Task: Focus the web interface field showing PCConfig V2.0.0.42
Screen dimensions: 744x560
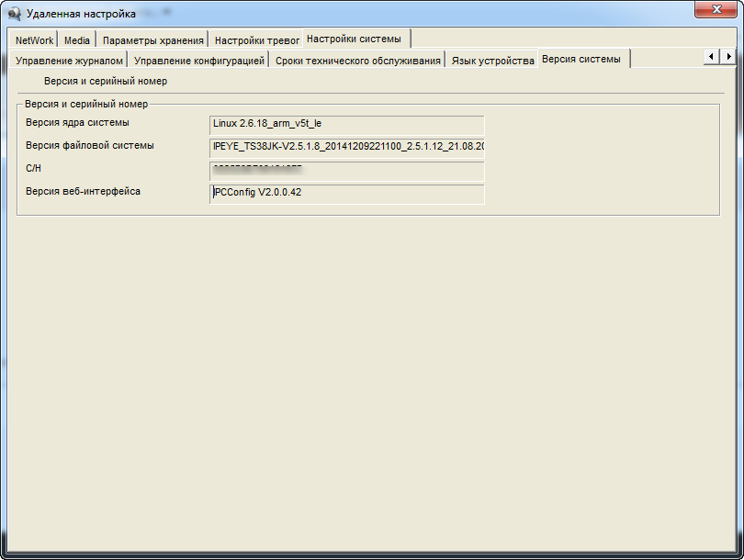Action: 346,194
